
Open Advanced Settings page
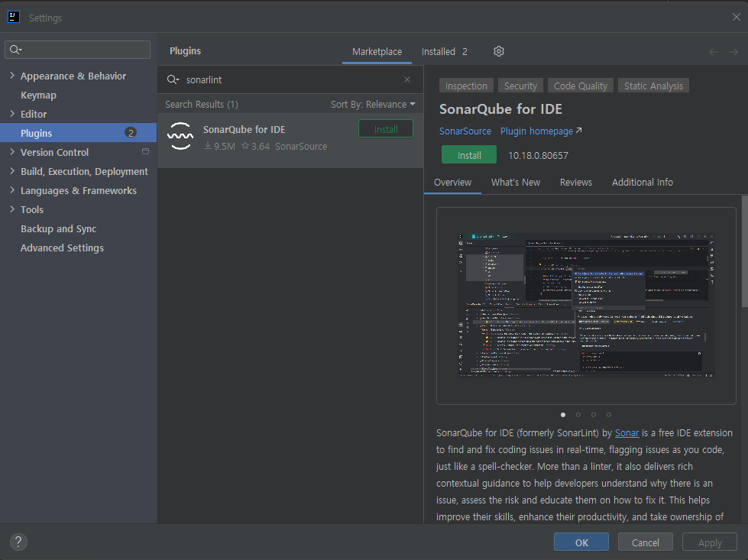point(78,248)
